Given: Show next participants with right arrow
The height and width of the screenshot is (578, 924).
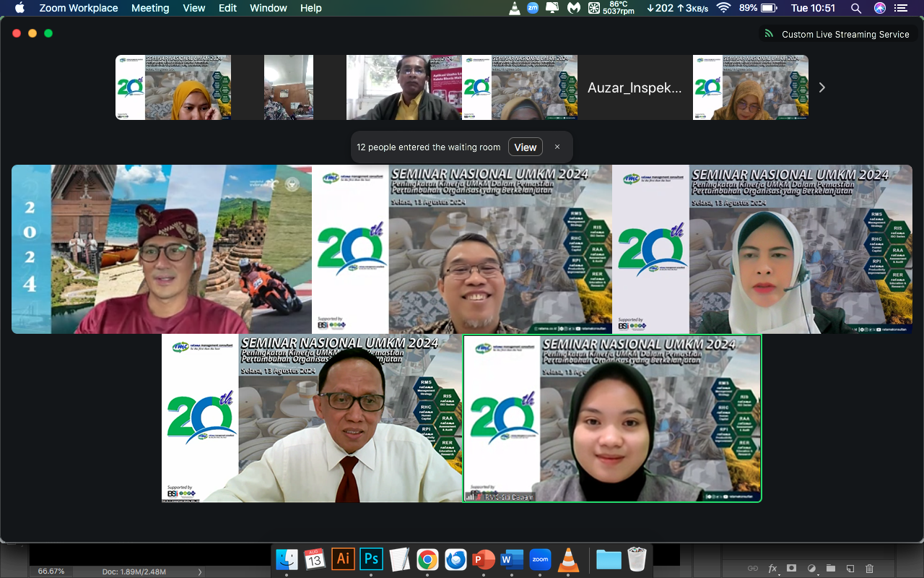Looking at the screenshot, I should coord(821,87).
